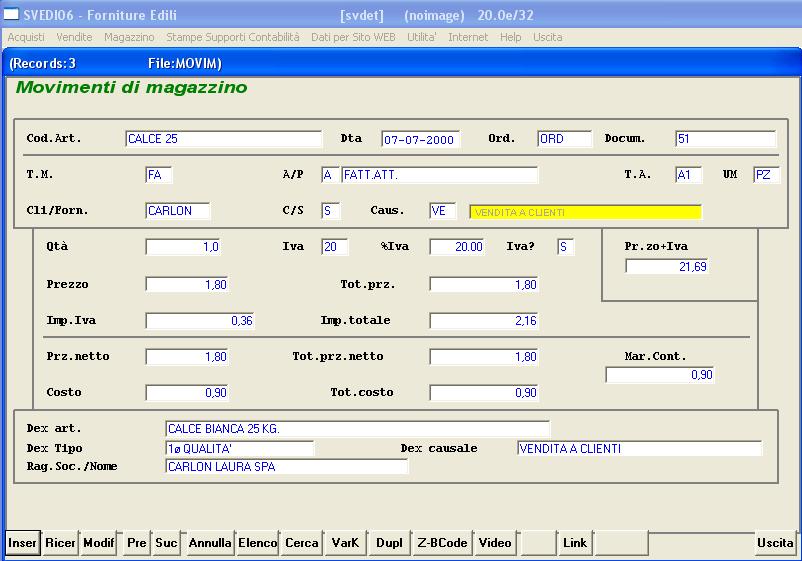The image size is (802, 561).
Task: Click the Records:3 status text
Action: point(43,63)
